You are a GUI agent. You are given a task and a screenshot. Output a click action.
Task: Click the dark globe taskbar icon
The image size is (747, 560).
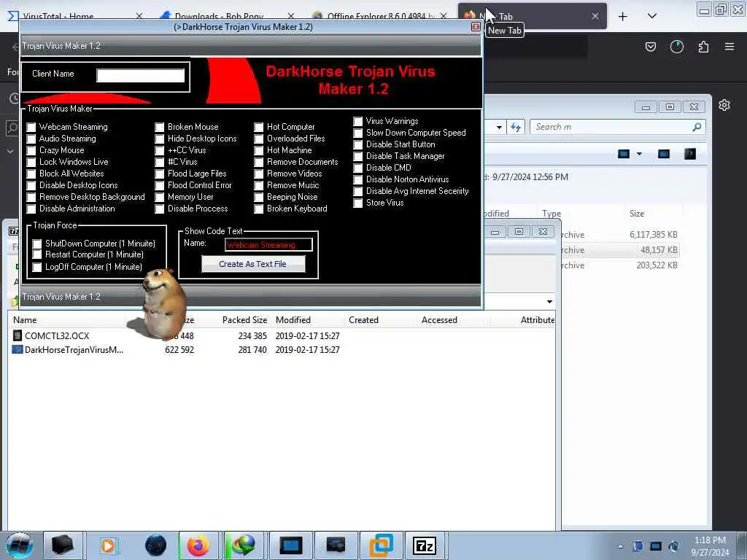[x=155, y=545]
